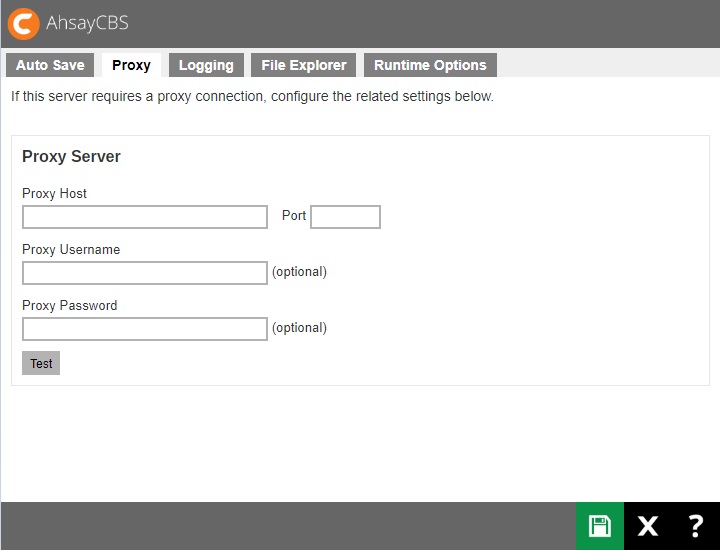This screenshot has width=720, height=550.
Task: Click inside the Port input field
Action: pos(345,217)
